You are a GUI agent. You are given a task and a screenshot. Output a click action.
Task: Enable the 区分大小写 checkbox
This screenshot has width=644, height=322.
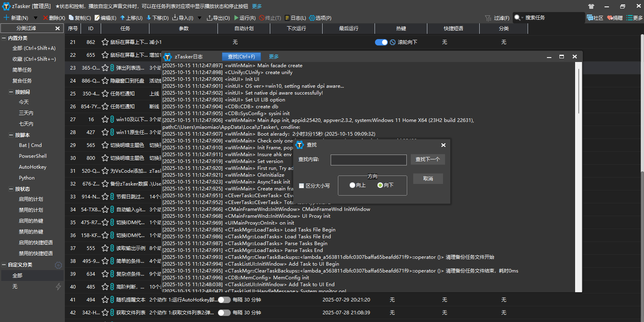301,186
